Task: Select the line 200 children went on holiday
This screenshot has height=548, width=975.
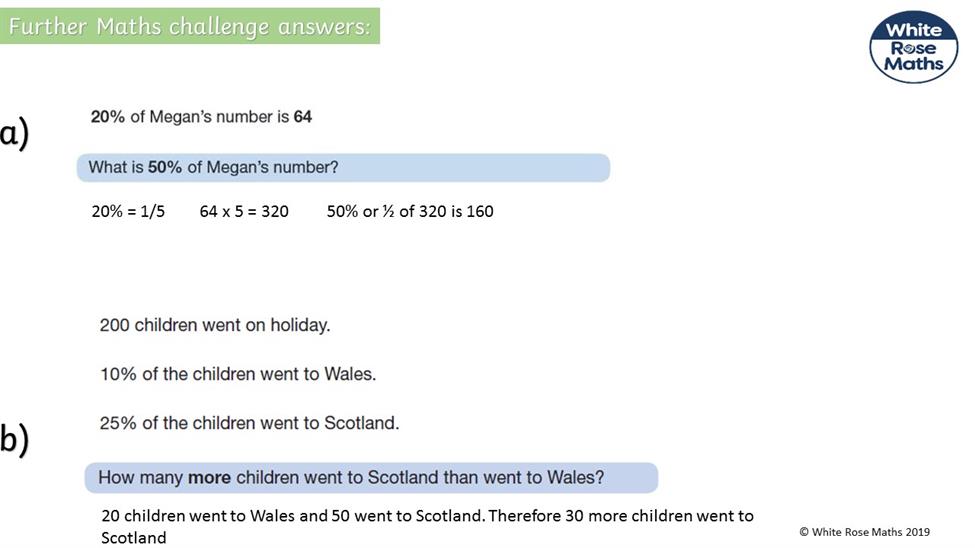Action: click(x=215, y=325)
